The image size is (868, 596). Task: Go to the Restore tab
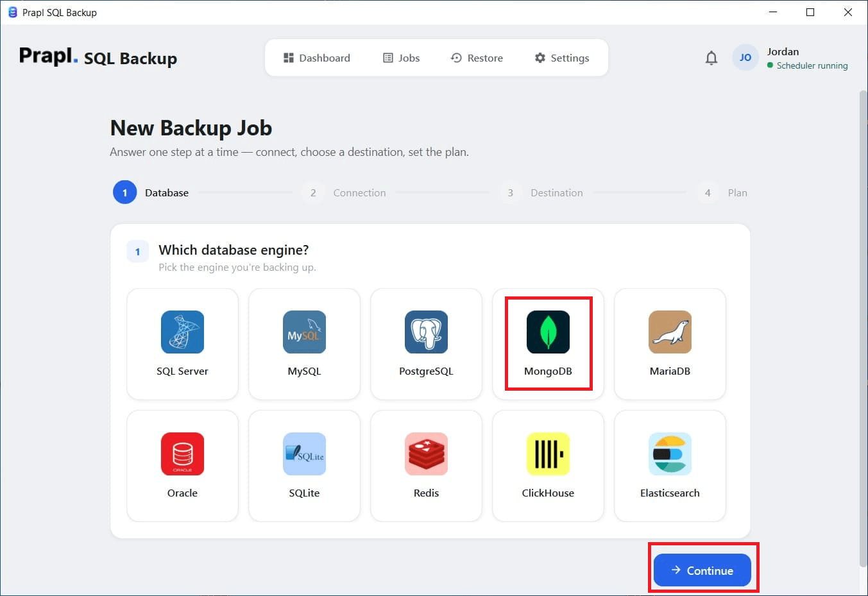tap(477, 58)
